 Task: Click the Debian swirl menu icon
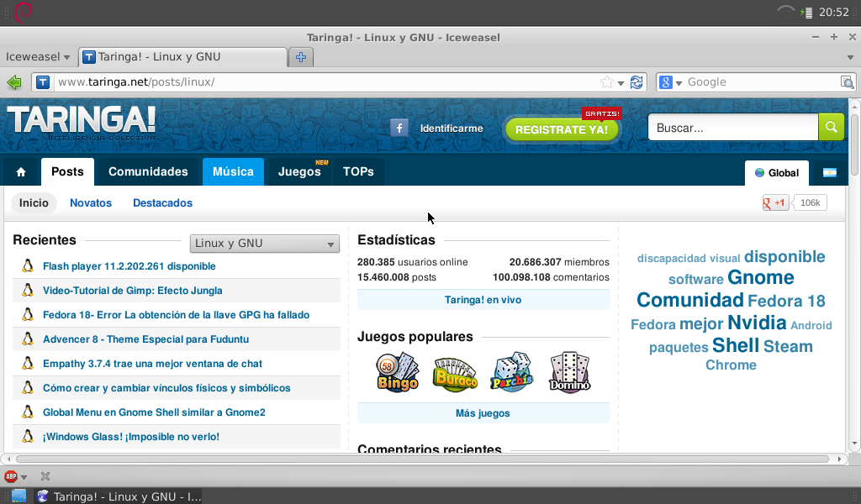click(x=23, y=12)
